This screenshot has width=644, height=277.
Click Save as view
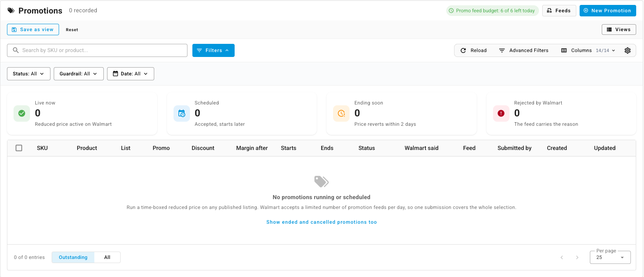[33, 30]
